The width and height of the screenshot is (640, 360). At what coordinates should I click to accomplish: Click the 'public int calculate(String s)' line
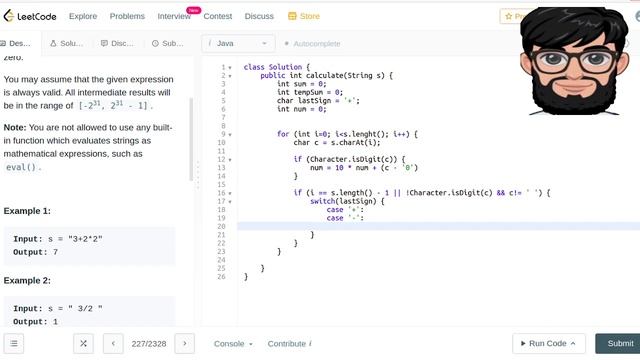327,76
